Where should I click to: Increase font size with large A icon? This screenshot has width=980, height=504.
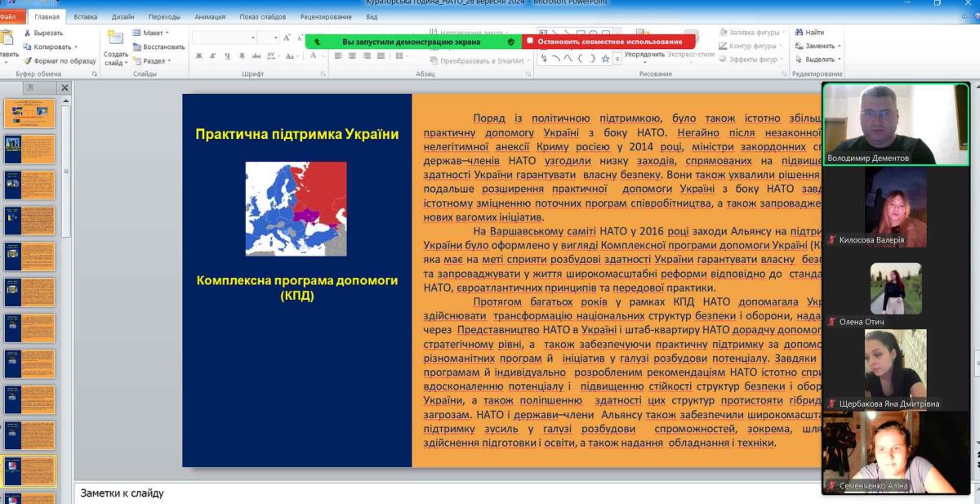tap(287, 38)
